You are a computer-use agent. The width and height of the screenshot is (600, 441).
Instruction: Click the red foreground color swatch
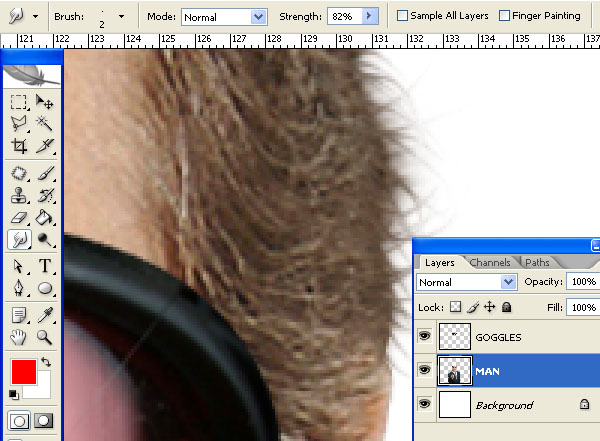[x=24, y=371]
